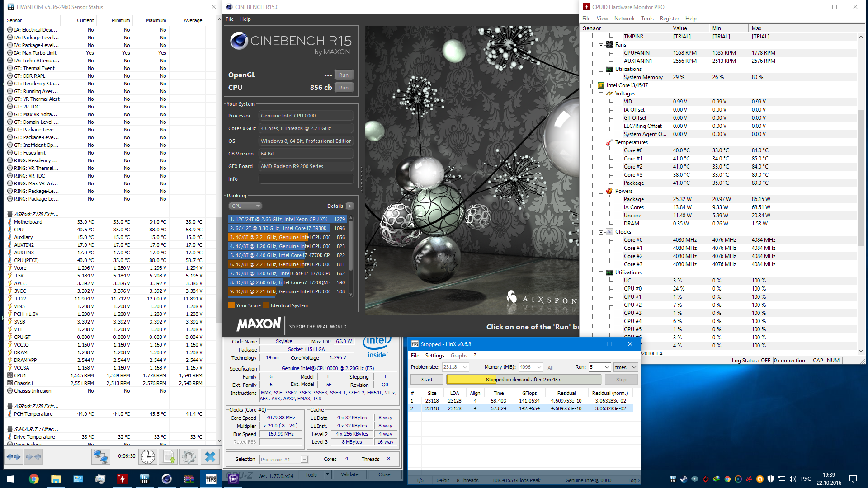Click HWiNFO log file start icon
The width and height of the screenshot is (868, 488).
pos(169,457)
